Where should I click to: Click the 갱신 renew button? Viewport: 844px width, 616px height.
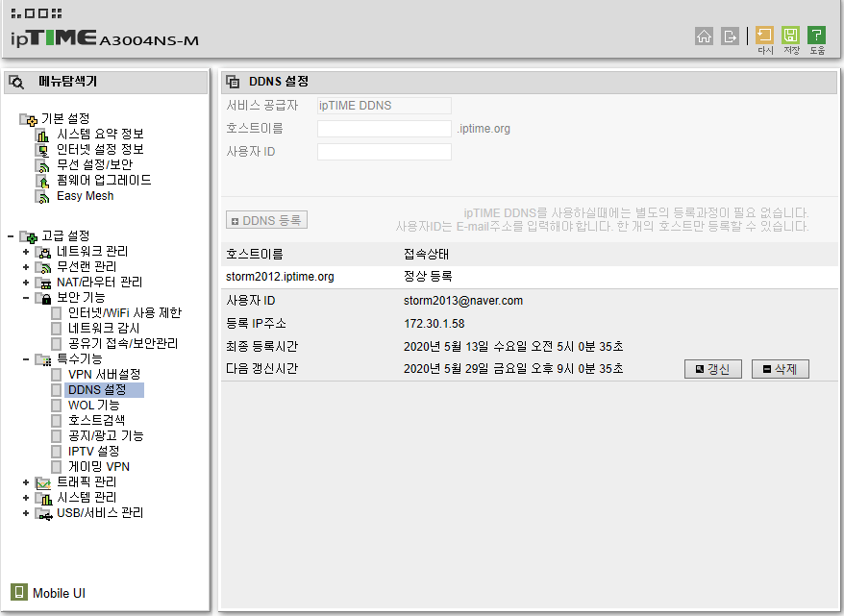pyautogui.click(x=713, y=369)
